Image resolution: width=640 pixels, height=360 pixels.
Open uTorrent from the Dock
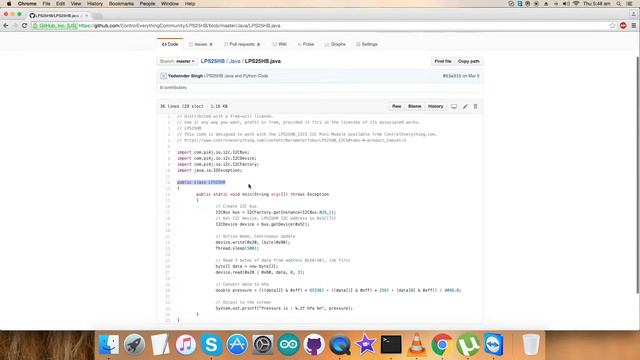tap(468, 344)
